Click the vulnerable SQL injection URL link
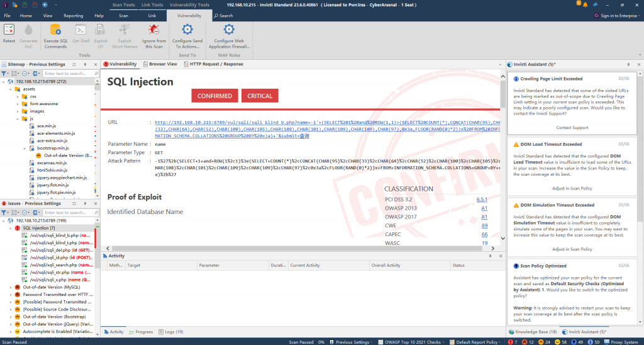Image resolution: width=644 pixels, height=345 pixels. pos(327,129)
